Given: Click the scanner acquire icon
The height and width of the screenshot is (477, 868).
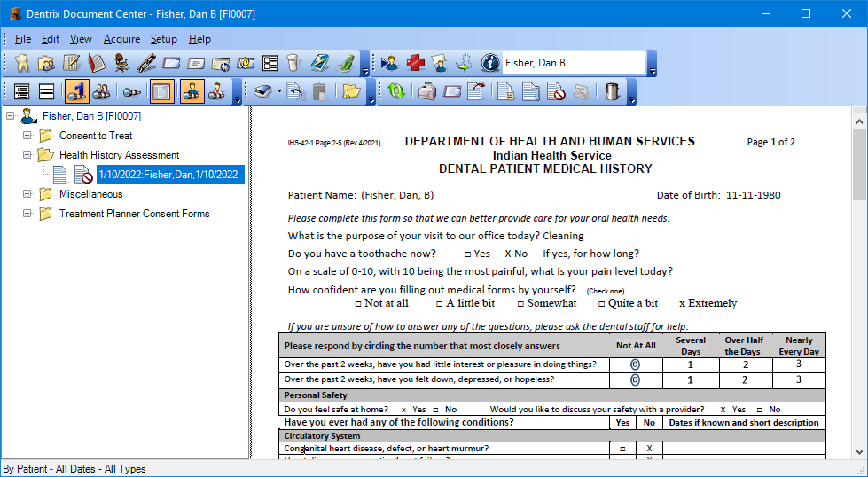Looking at the screenshot, I should (262, 91).
